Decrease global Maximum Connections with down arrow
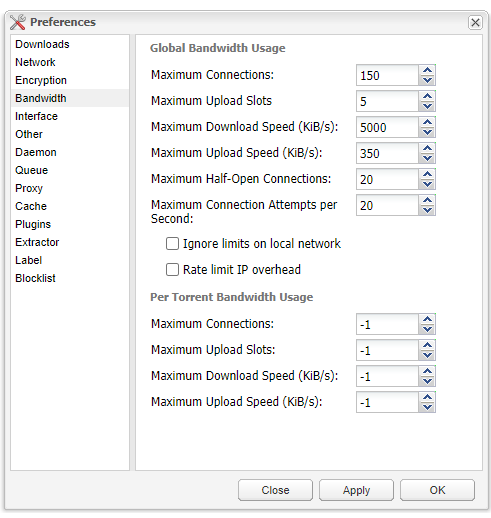Screen dimensions: 491x518 427,80
